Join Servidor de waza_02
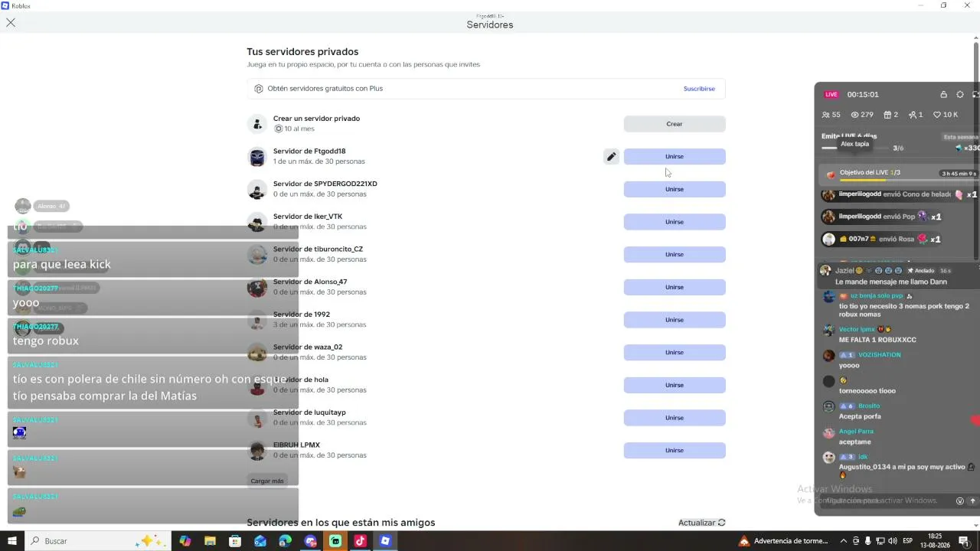 pyautogui.click(x=675, y=353)
